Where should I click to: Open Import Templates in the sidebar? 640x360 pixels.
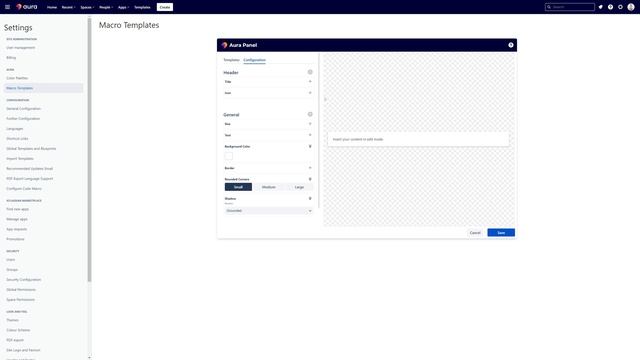click(x=20, y=159)
